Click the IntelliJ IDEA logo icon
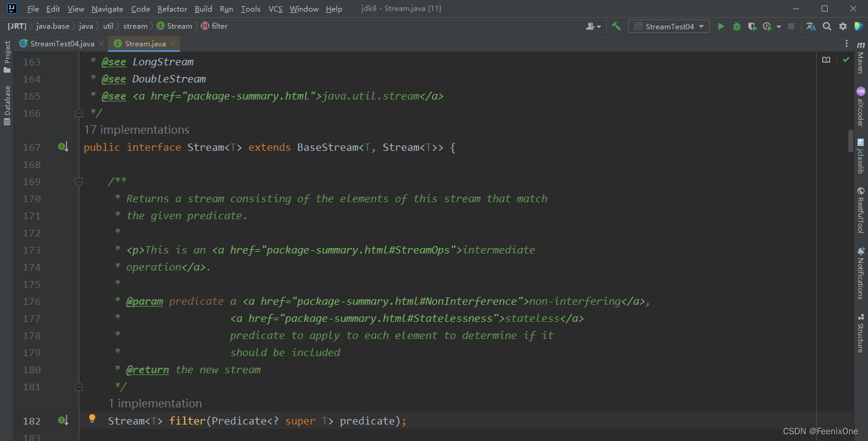The image size is (868, 441). (12, 9)
